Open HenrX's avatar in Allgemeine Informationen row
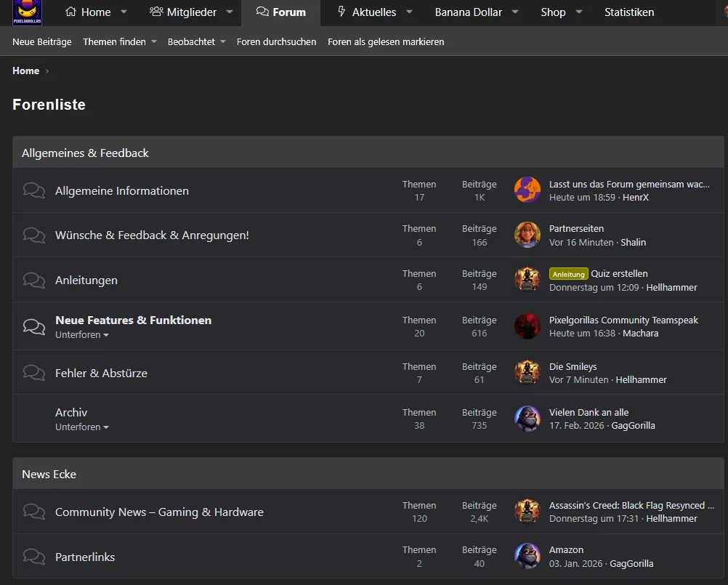 coord(527,190)
